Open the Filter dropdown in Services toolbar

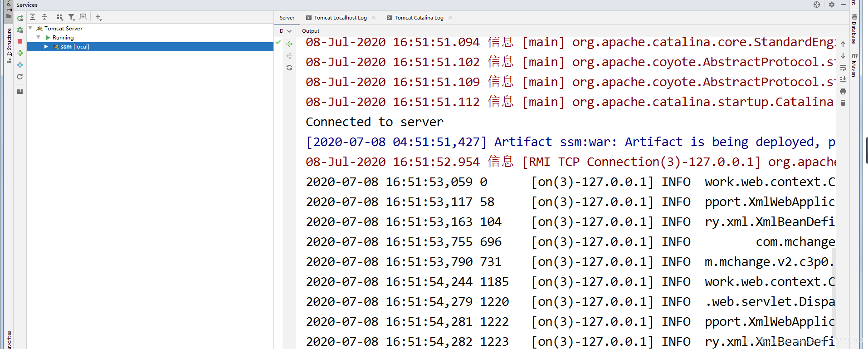click(x=72, y=17)
